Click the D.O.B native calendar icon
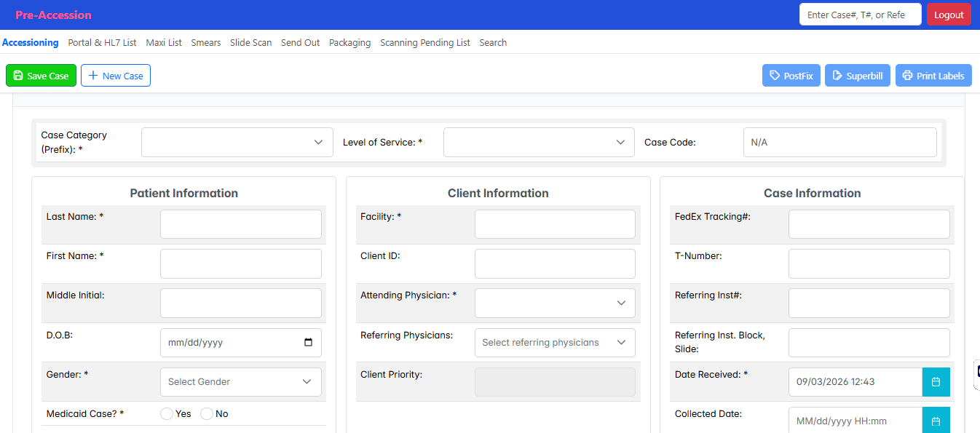The width and height of the screenshot is (980, 433). pyautogui.click(x=308, y=343)
